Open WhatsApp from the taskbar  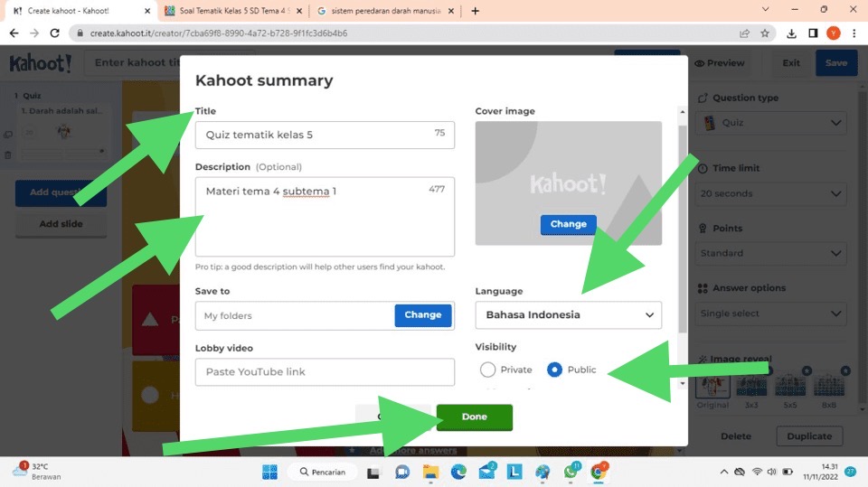tap(571, 472)
